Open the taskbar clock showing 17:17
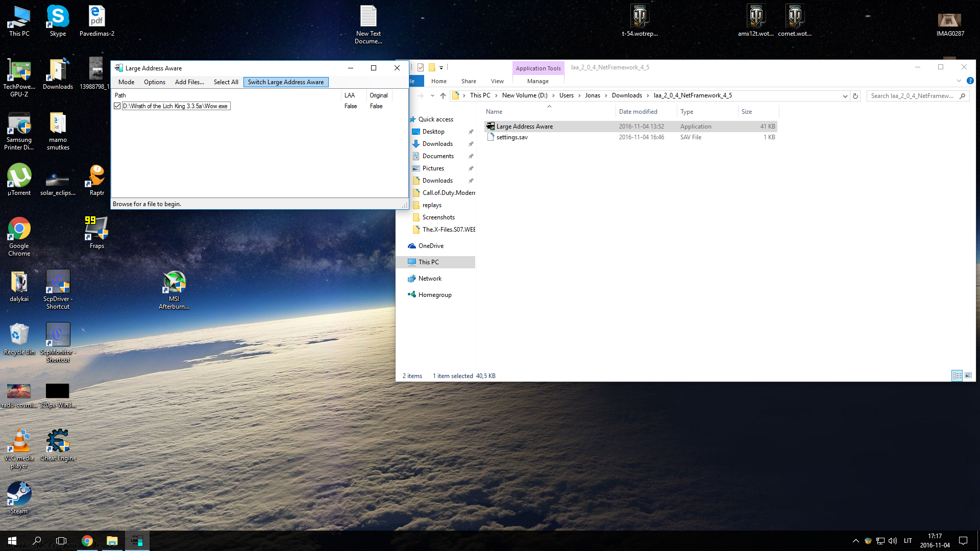980x551 pixels. coord(935,541)
